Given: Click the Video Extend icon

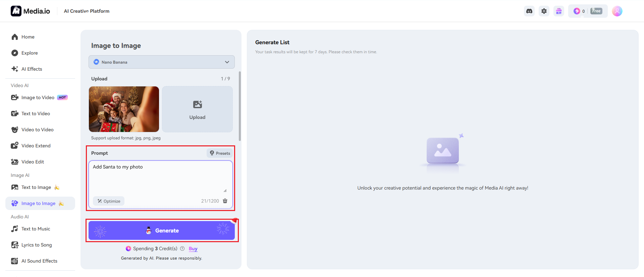Looking at the screenshot, I should point(15,146).
